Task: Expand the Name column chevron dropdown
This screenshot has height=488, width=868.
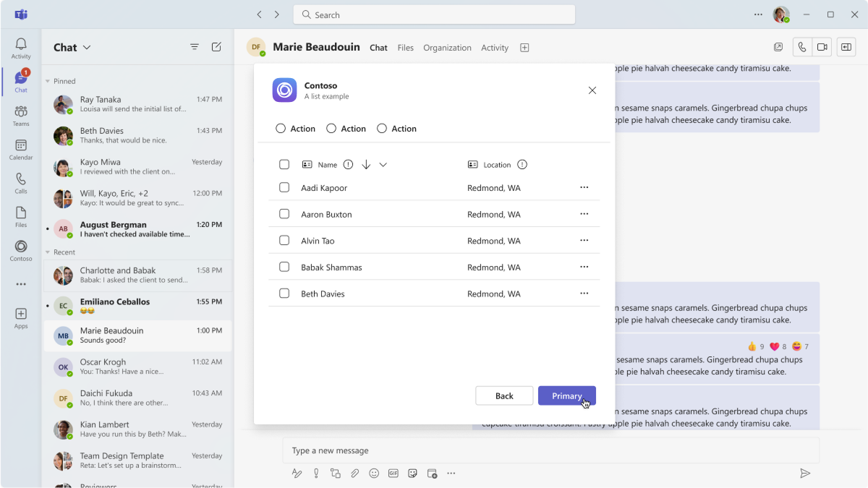Action: (383, 165)
